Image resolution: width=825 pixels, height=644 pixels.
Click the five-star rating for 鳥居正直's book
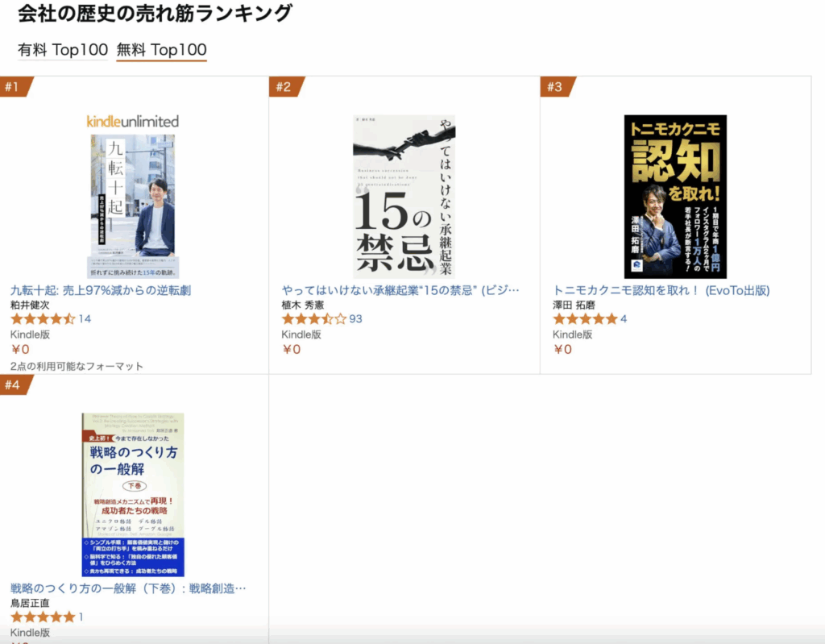(44, 617)
